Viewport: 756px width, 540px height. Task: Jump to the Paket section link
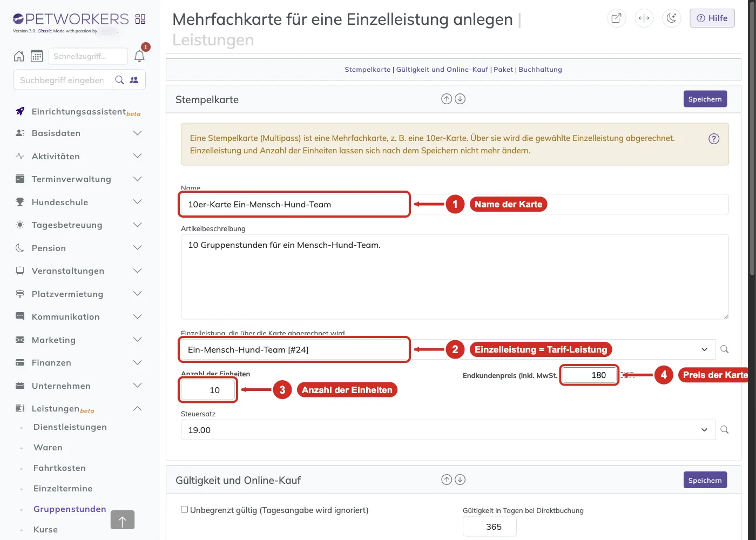[503, 69]
